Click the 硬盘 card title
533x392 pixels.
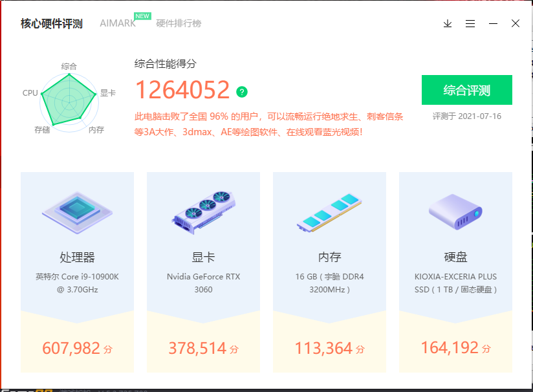[x=455, y=257]
